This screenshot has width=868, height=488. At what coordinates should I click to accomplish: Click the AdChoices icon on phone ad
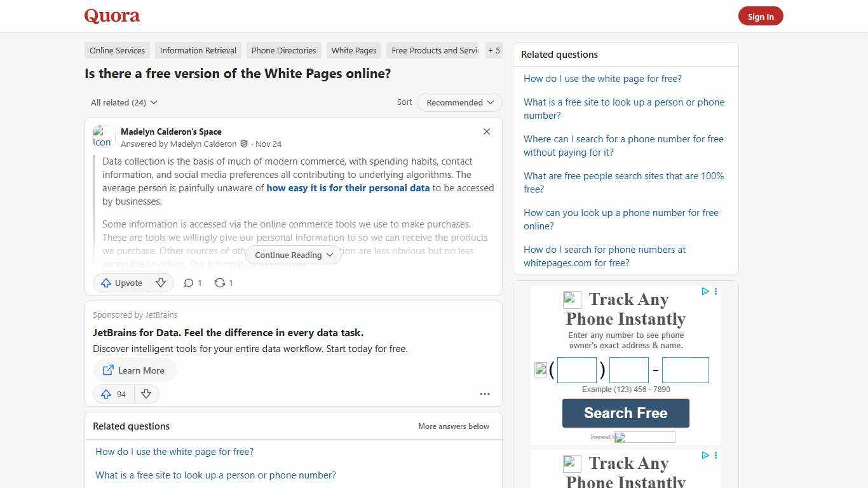click(705, 292)
